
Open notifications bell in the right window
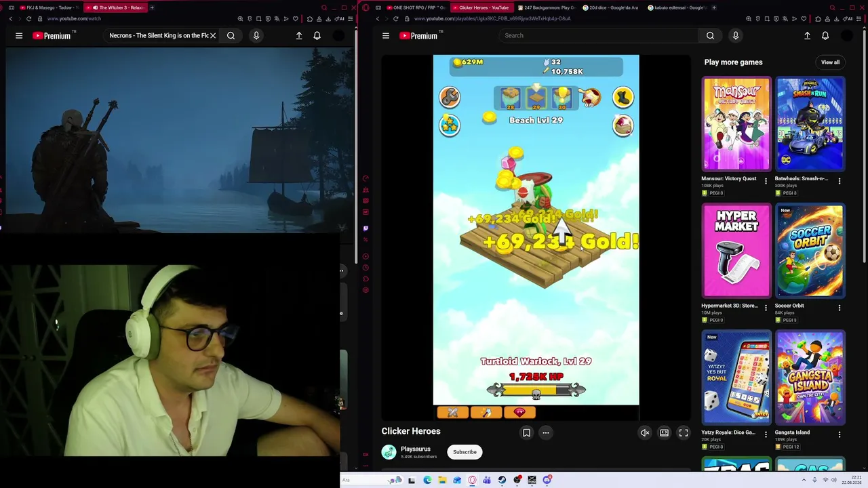tap(825, 35)
